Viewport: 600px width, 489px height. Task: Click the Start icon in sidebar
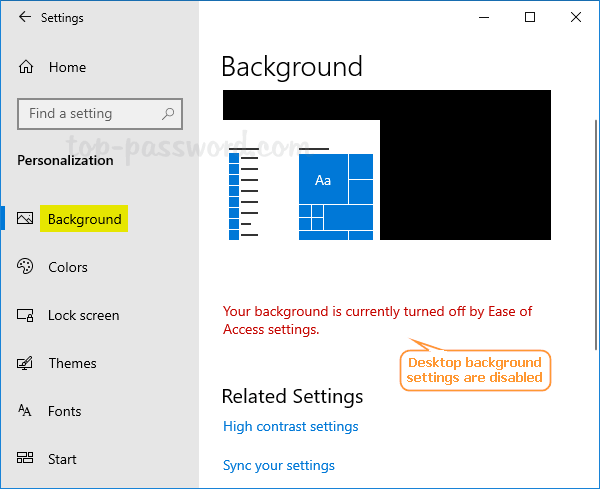tap(26, 459)
